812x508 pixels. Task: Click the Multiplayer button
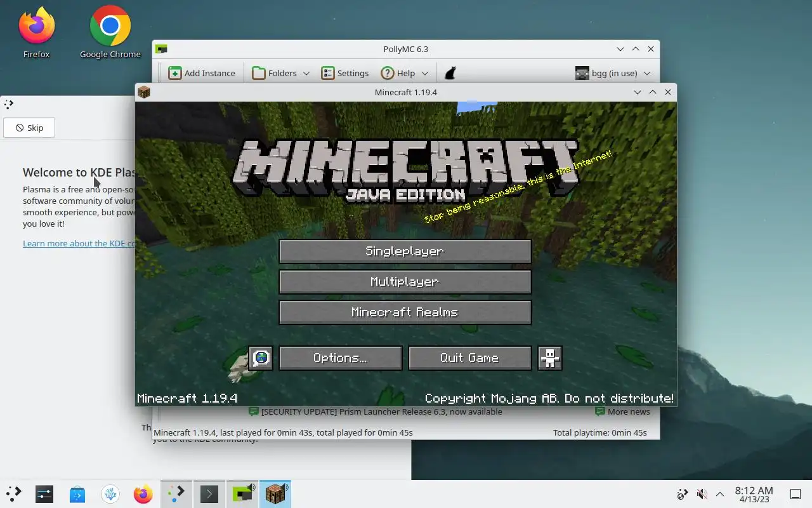[x=405, y=282]
